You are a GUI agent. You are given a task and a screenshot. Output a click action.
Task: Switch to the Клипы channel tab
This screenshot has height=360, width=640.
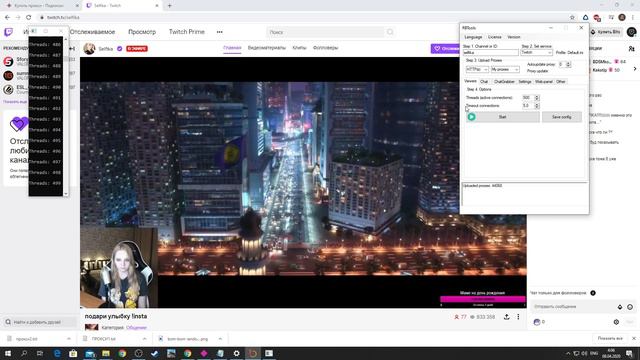point(299,48)
